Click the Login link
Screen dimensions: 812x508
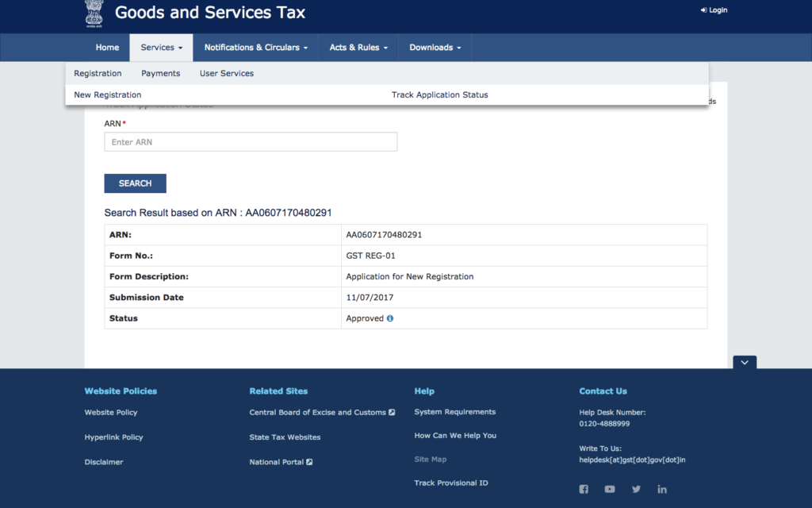coord(714,10)
